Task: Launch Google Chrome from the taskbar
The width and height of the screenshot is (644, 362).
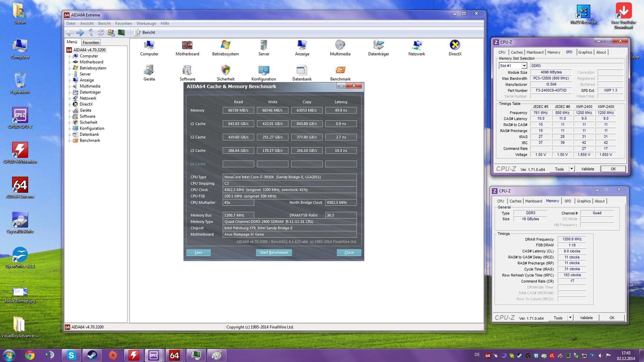Action: click(30, 355)
